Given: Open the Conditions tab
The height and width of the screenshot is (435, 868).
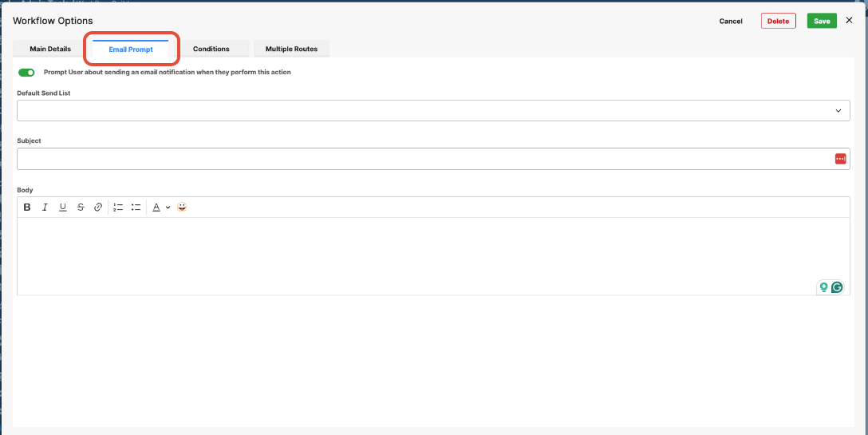Looking at the screenshot, I should [211, 49].
